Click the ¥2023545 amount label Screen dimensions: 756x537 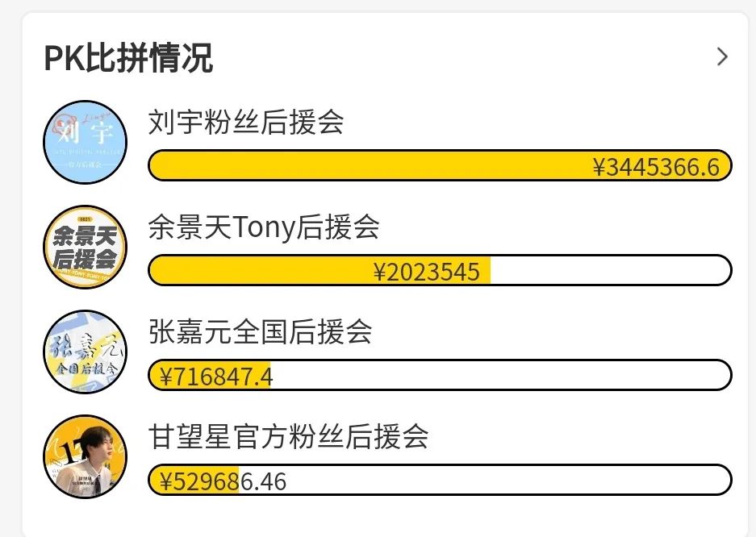[x=427, y=272]
